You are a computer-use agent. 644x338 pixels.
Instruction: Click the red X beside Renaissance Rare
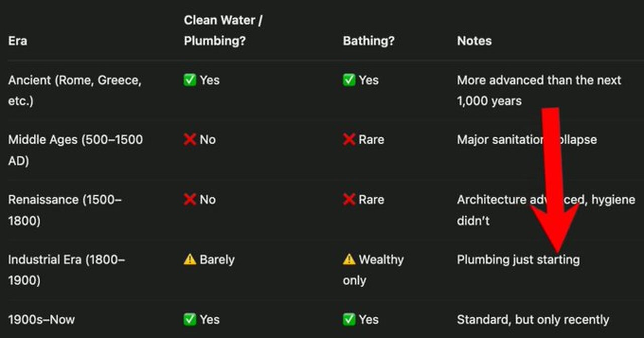349,200
